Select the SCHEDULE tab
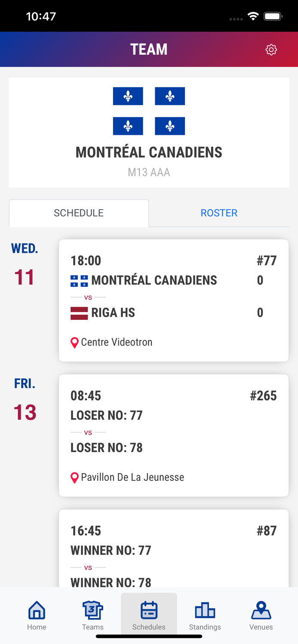 tap(79, 213)
